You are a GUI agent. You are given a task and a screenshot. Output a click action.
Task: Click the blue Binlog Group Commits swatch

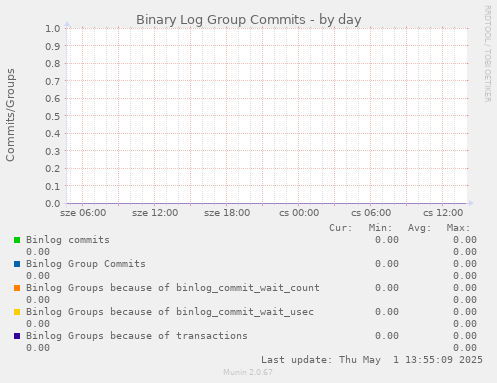(x=17, y=264)
